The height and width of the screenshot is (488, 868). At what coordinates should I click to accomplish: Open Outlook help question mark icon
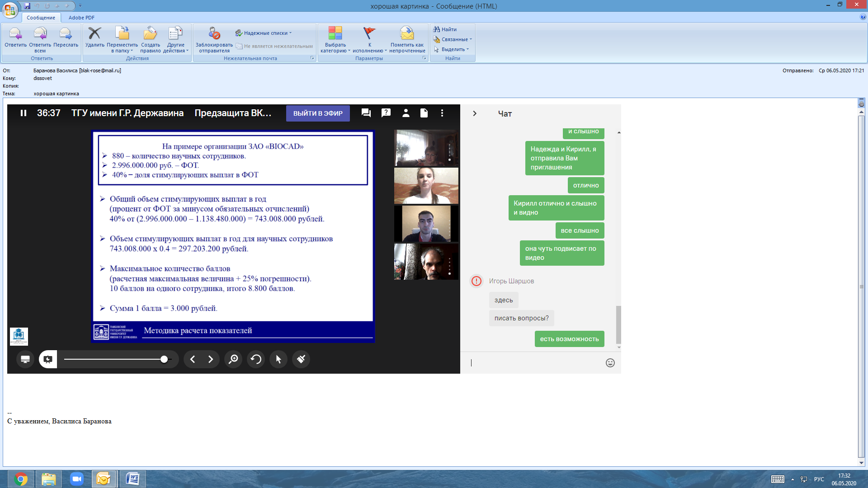tap(863, 17)
